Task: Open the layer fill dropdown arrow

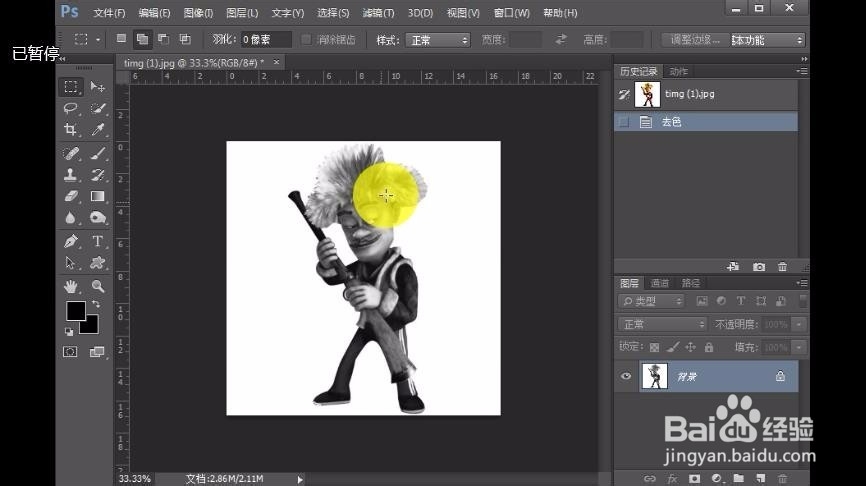Action: (x=799, y=347)
